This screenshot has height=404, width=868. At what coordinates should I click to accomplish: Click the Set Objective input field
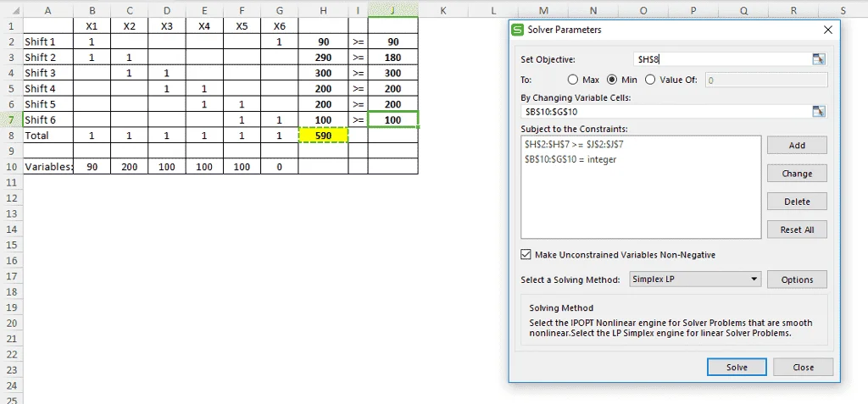(x=722, y=60)
